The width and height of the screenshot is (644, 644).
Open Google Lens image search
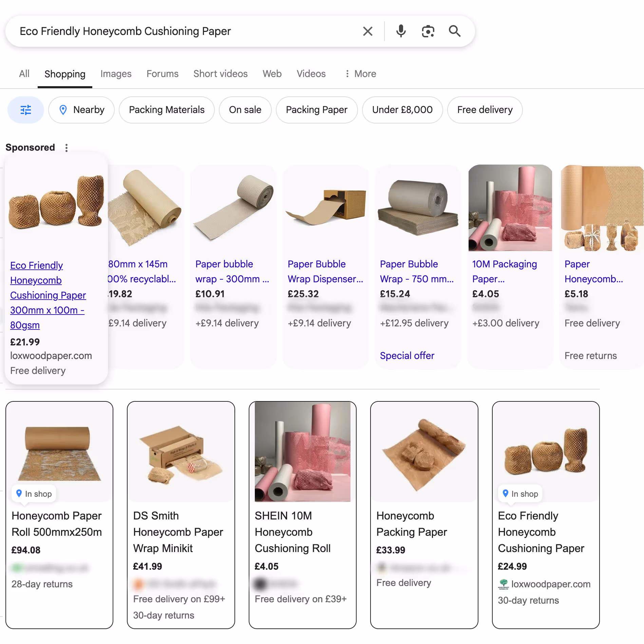click(x=428, y=31)
